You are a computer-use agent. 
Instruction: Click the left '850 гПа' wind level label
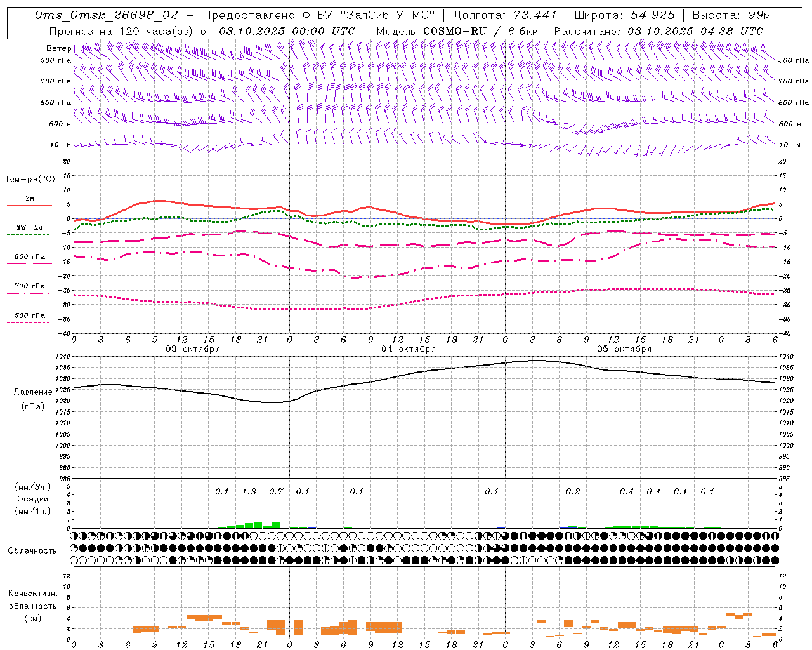click(x=56, y=102)
